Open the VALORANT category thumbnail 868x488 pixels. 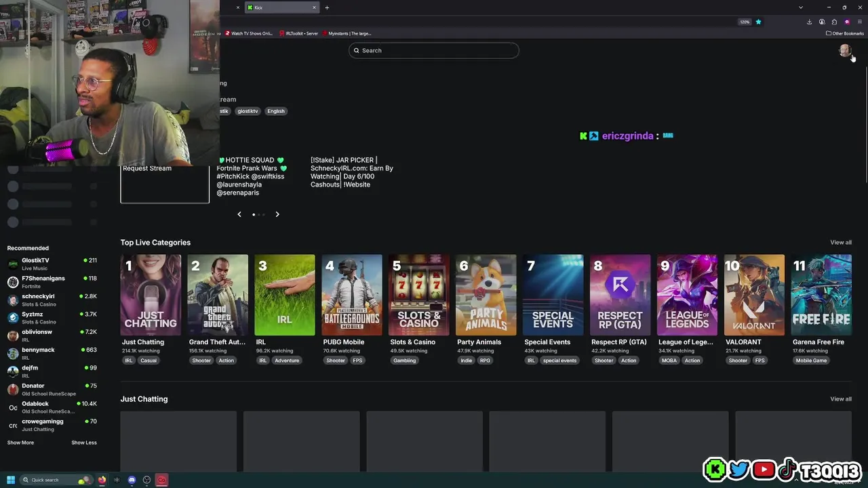pos(754,295)
